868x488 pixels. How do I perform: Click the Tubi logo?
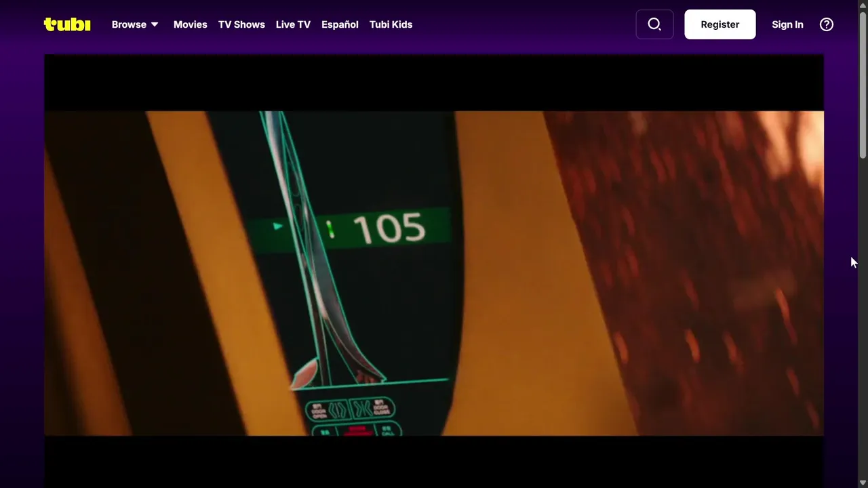[67, 24]
